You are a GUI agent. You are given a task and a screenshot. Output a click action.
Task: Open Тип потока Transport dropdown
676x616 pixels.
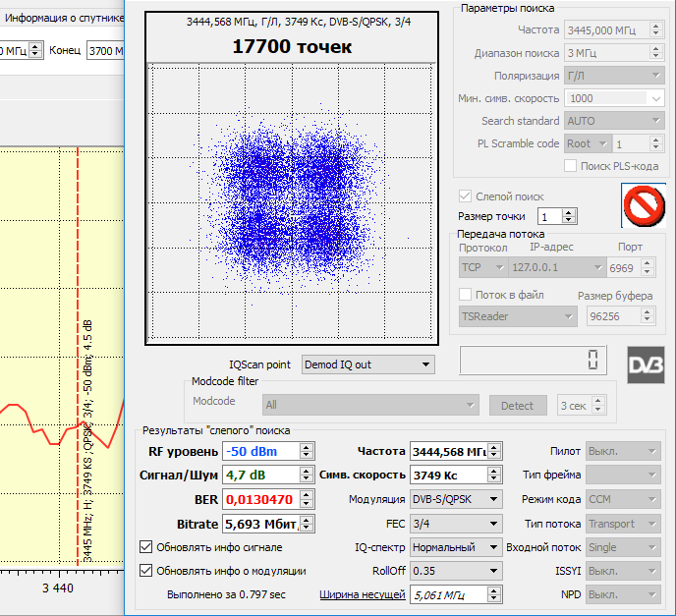623,524
